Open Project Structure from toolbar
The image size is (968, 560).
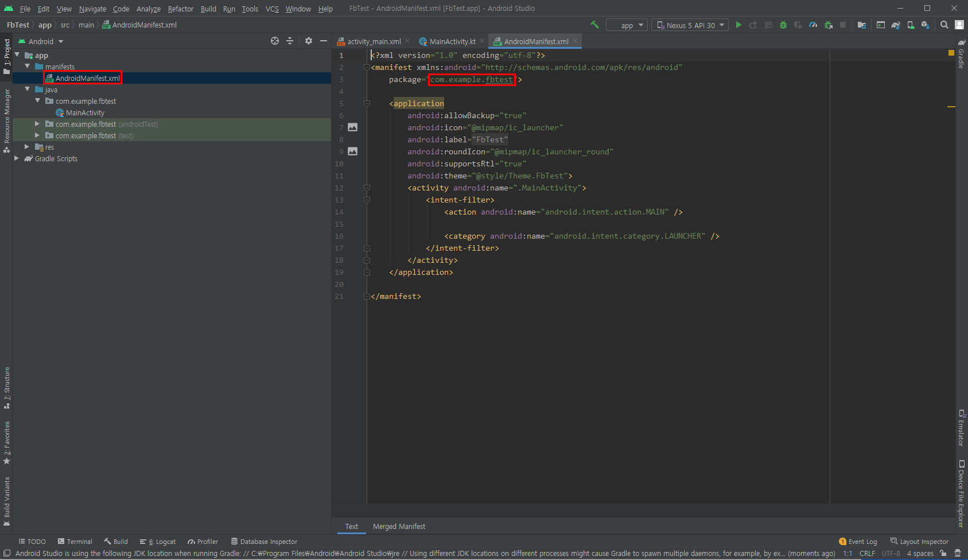862,25
